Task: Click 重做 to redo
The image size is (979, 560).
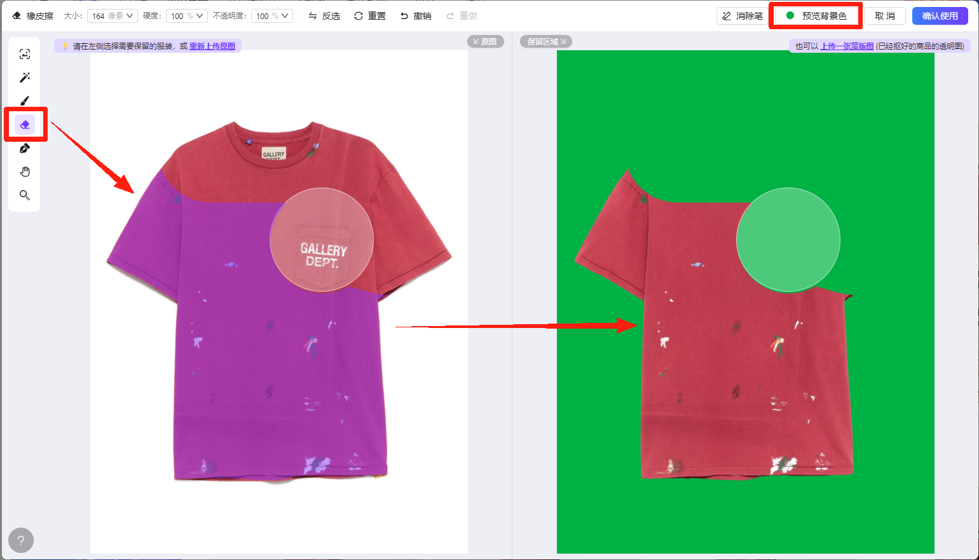Action: pyautogui.click(x=462, y=16)
